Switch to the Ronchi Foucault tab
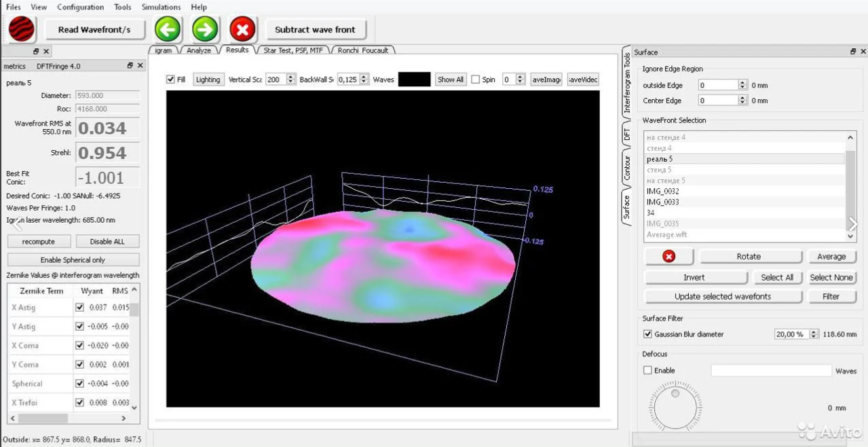Screen dimensions: 868x447 tap(363, 50)
